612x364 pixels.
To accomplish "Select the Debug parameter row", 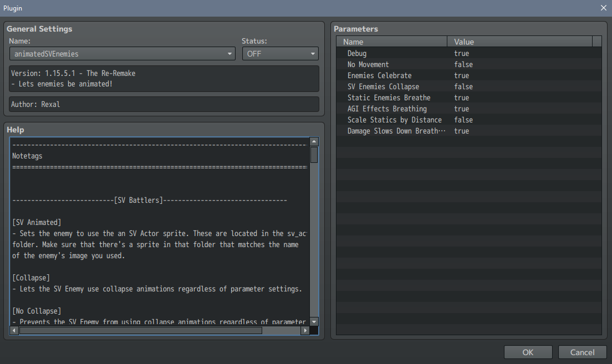I will (x=469, y=53).
